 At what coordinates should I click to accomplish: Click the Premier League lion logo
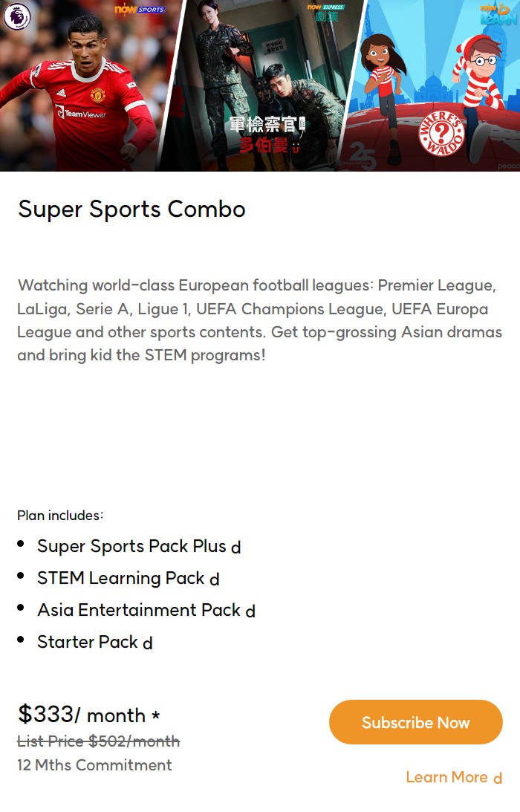point(16,16)
